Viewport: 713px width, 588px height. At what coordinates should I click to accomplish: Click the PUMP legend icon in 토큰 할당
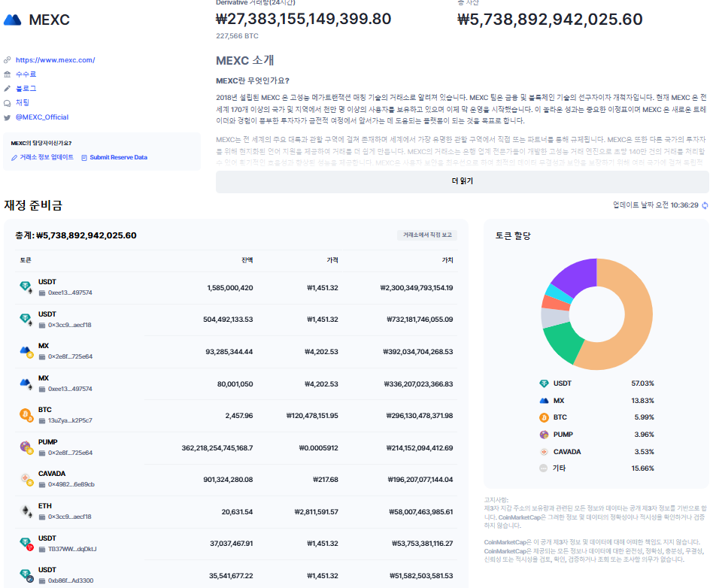coord(544,435)
